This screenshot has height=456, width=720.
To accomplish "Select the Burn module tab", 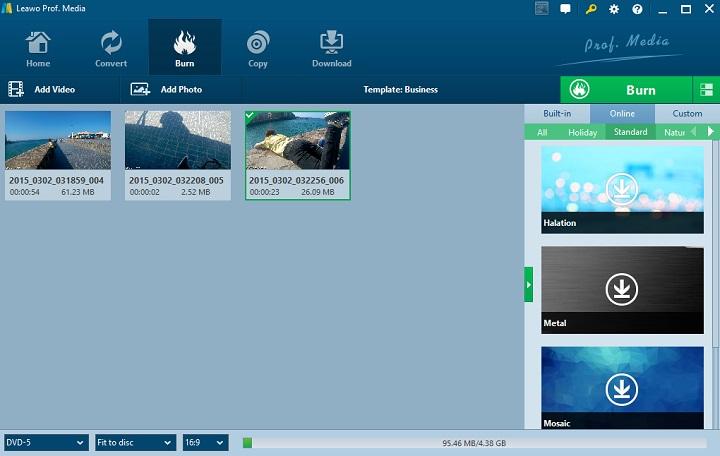I will coord(185,47).
